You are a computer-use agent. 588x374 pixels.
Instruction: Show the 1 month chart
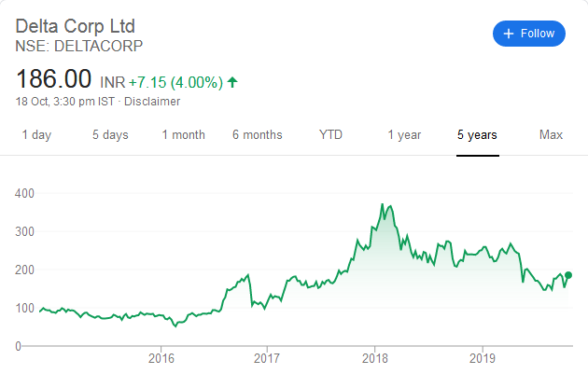(x=183, y=135)
